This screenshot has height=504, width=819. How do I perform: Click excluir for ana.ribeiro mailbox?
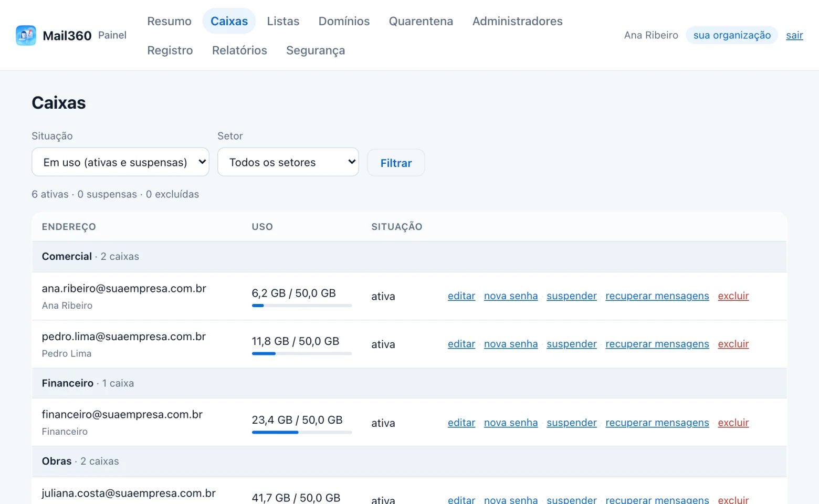click(x=733, y=296)
